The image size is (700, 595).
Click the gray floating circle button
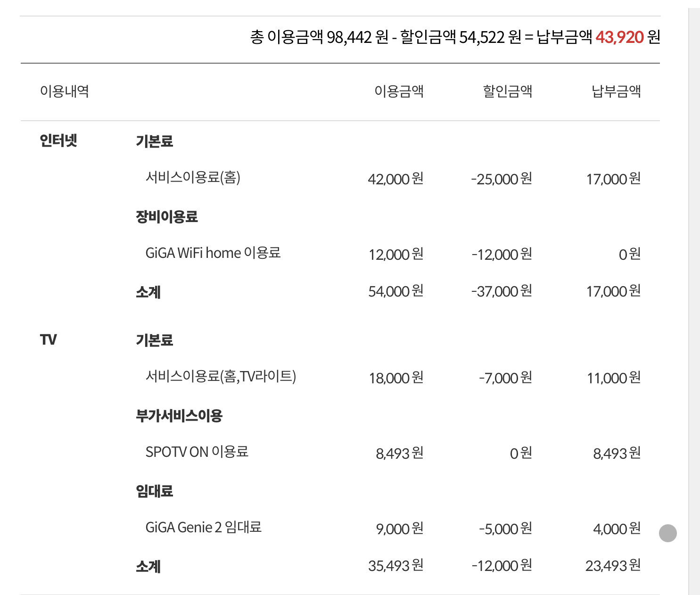[x=667, y=533]
